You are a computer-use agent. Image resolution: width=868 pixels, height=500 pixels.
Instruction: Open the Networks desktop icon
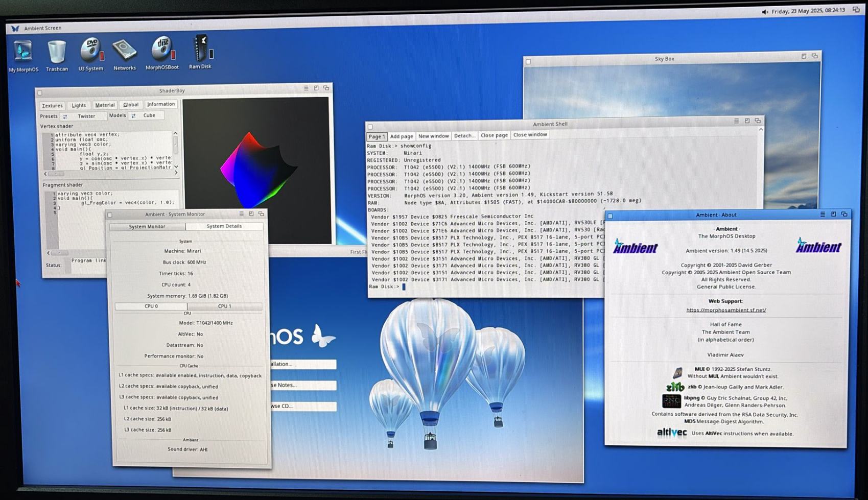click(x=125, y=55)
